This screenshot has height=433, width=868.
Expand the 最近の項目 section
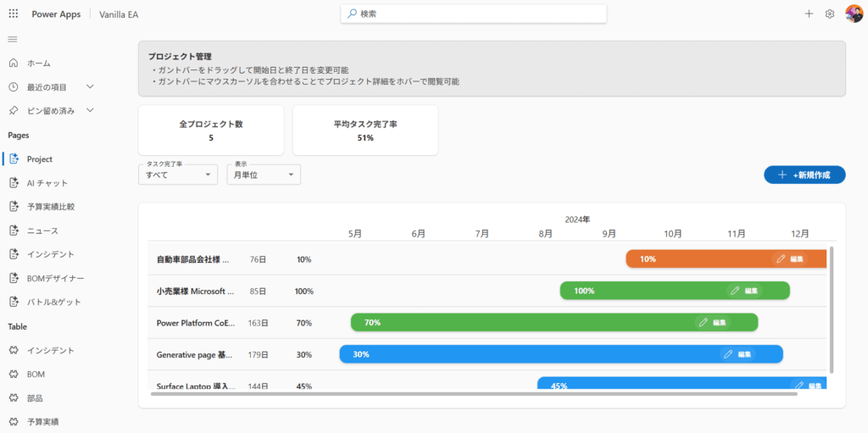90,86
